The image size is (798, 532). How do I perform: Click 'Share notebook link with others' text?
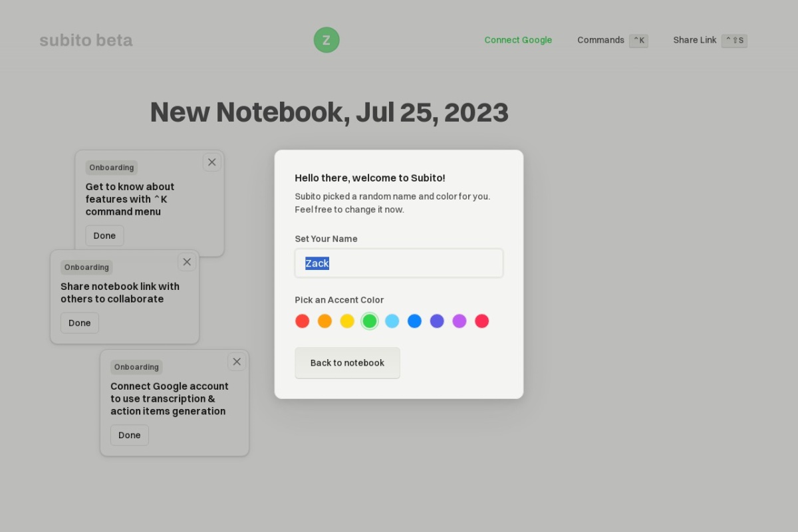120,293
